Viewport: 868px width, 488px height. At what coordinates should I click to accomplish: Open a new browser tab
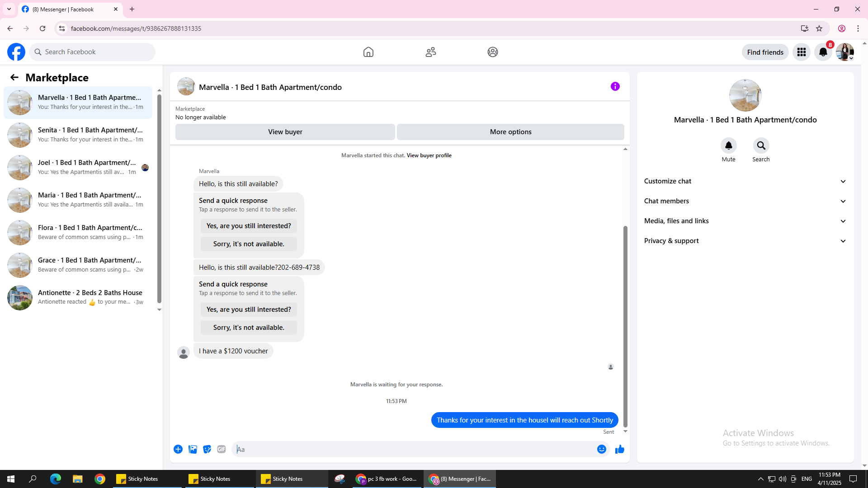click(132, 9)
